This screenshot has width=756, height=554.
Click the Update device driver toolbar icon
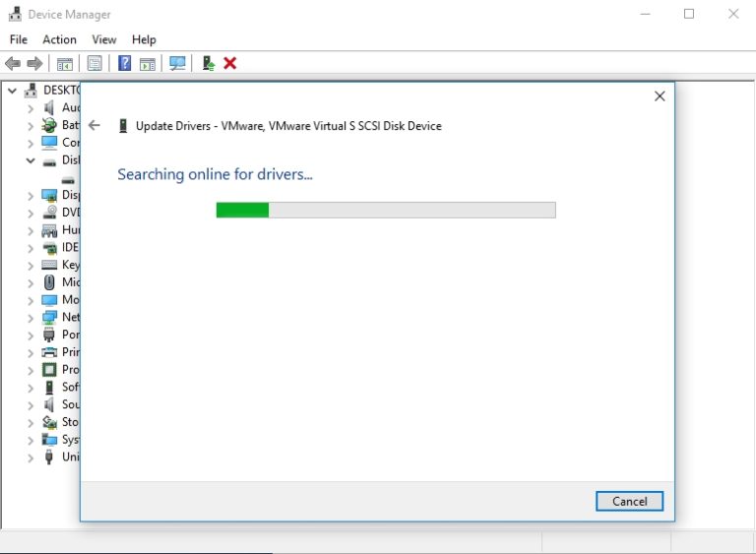209,63
